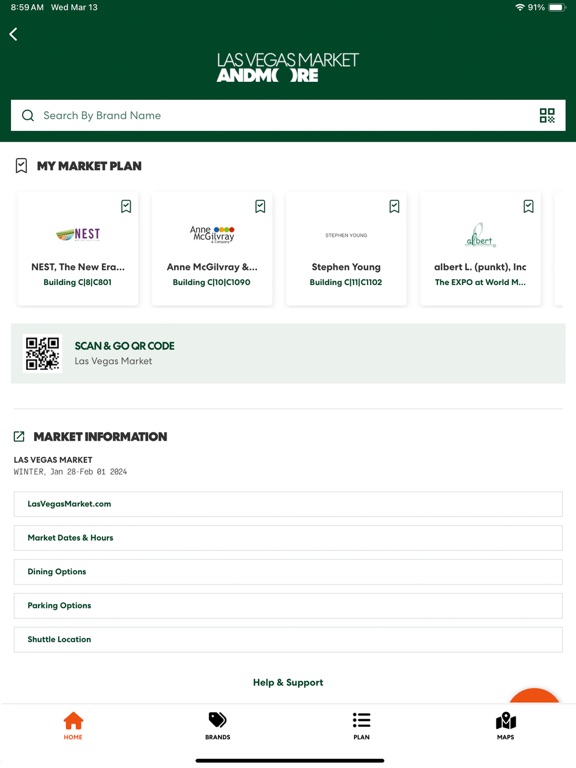Open Market Dates & Hours
Screen dimensions: 576x768
point(288,538)
